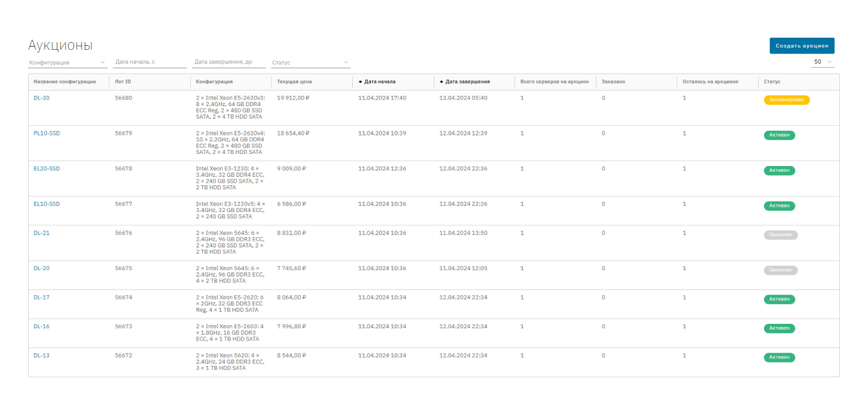Open the DL-16 configuration link
Image resolution: width=868 pixels, height=419 pixels.
point(41,326)
